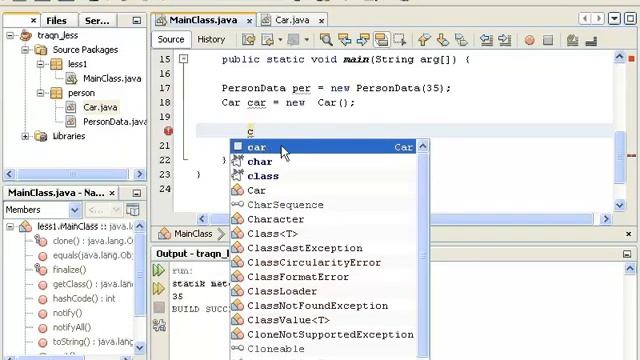640x360 pixels.
Task: Click error marker in line gutter
Action: [168, 131]
